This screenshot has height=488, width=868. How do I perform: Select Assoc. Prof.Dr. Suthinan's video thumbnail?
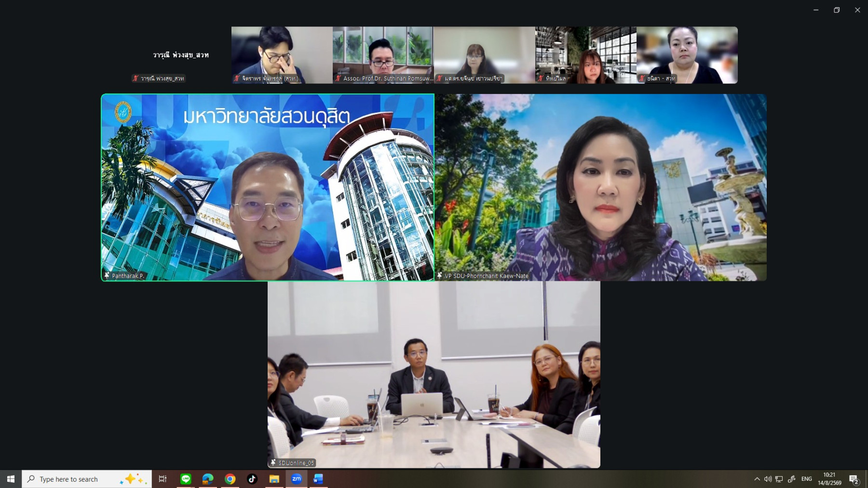(383, 55)
